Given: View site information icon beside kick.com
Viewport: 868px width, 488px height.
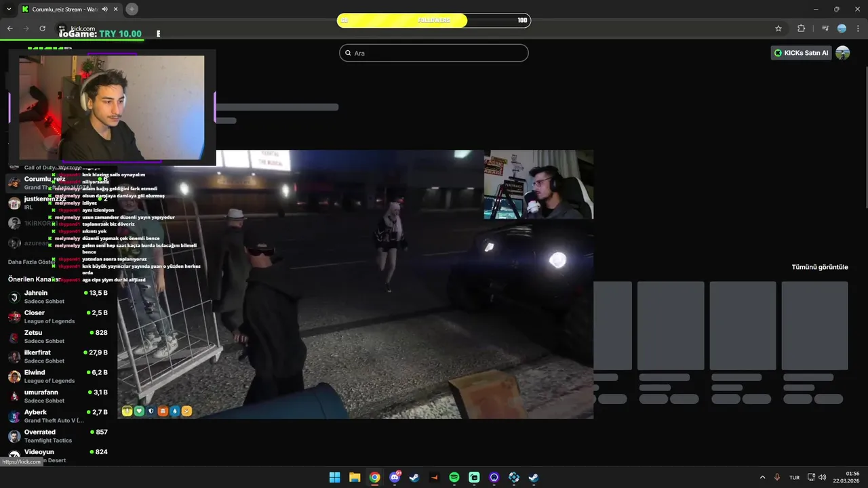Looking at the screenshot, I should [x=62, y=28].
